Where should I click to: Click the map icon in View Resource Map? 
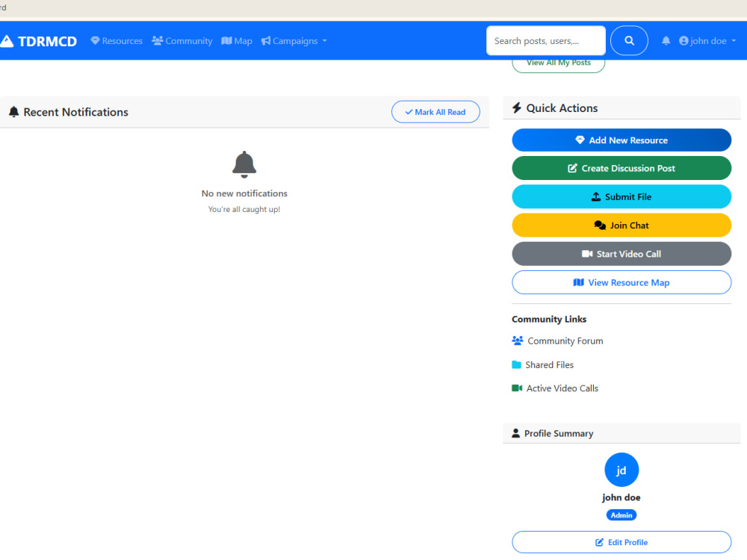(x=579, y=282)
